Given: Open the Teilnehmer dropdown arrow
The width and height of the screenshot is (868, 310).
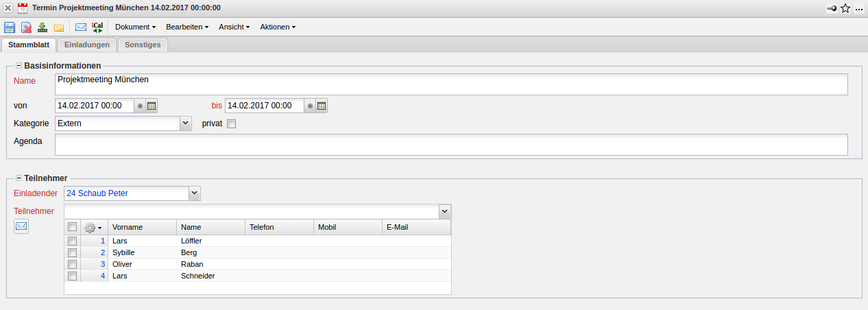Looking at the screenshot, I should 445,211.
